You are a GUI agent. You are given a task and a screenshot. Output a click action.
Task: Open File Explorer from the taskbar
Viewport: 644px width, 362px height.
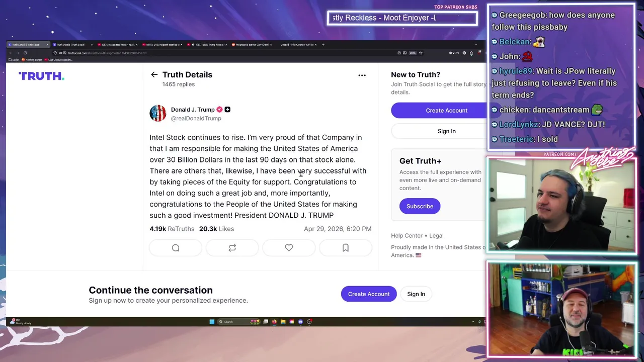(283, 322)
